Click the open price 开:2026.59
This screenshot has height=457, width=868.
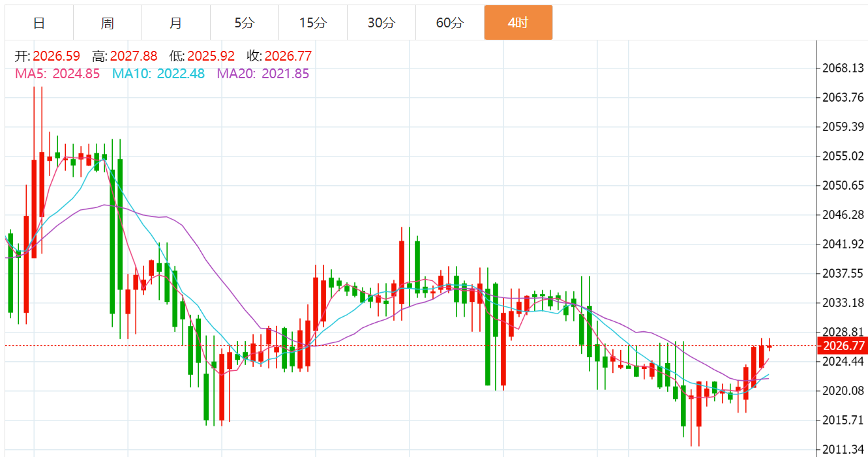click(x=48, y=57)
